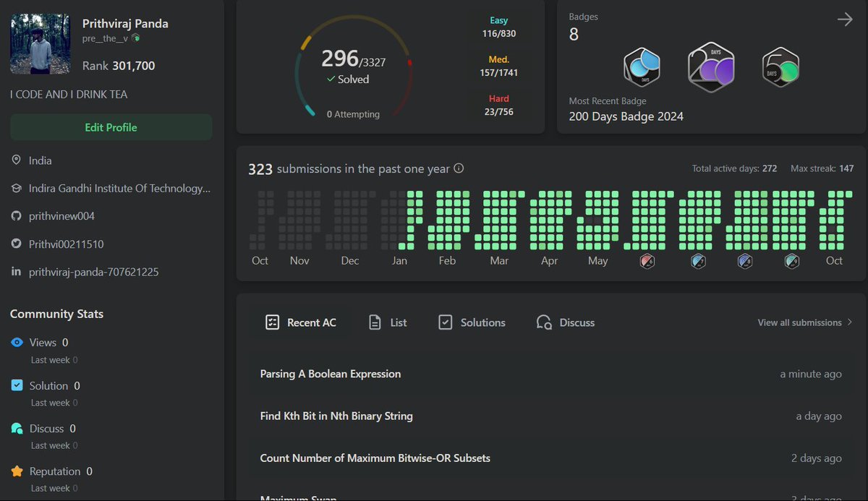The height and width of the screenshot is (501, 868).
Task: Select the Med. 157/1741 stat
Action: click(499, 66)
